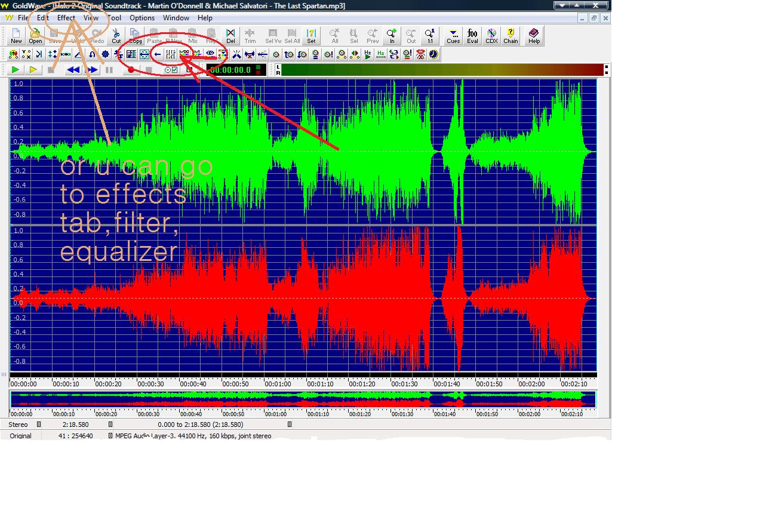Screen dimensions: 778x532
Task: Play with the yellow play button
Action: pyautogui.click(x=33, y=70)
